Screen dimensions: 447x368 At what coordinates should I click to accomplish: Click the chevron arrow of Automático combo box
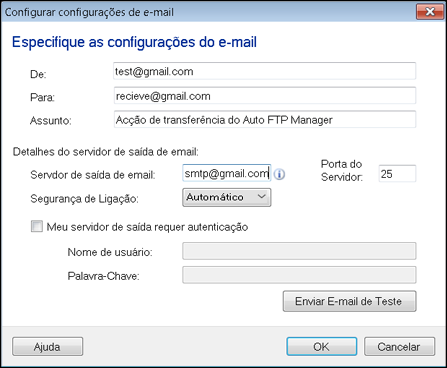click(261, 197)
